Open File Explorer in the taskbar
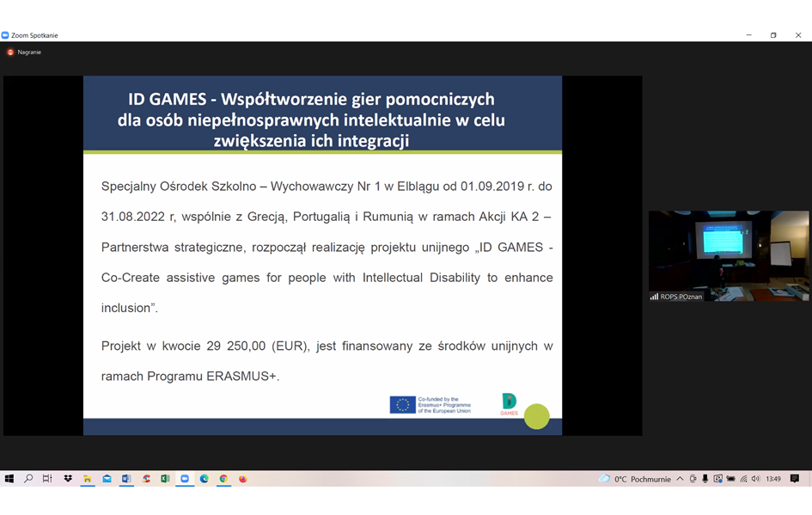Screen dimensions: 812x515 click(x=88, y=479)
